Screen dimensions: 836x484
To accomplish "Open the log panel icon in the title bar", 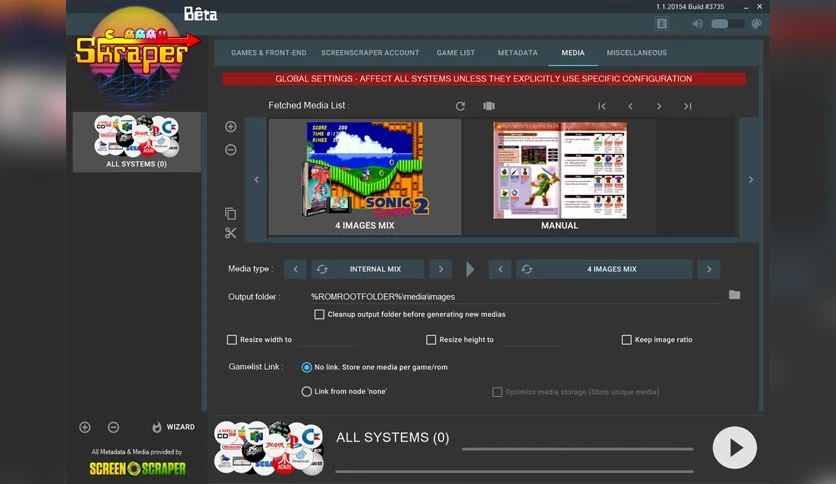I will click(662, 23).
